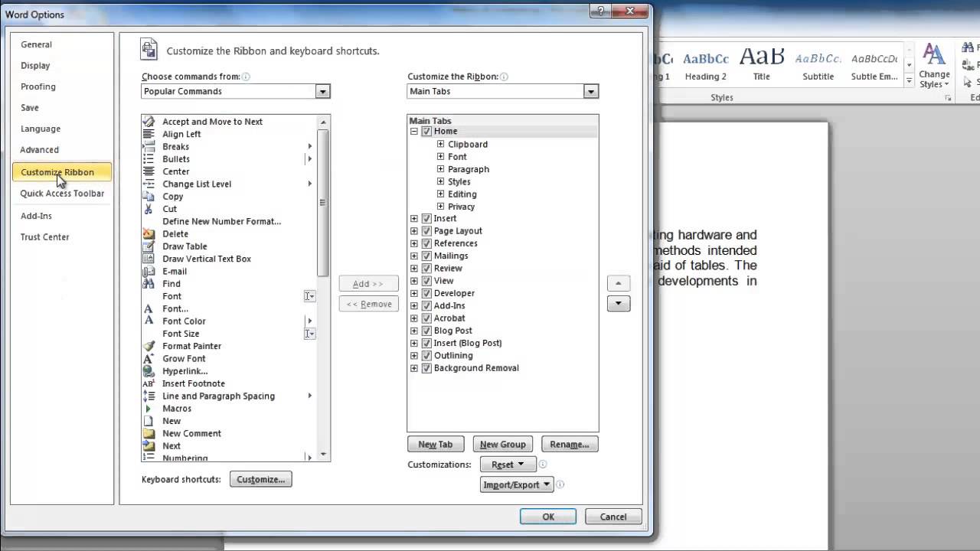Click the Find binoculars icon
Screen dimensions: 980x551
149,284
